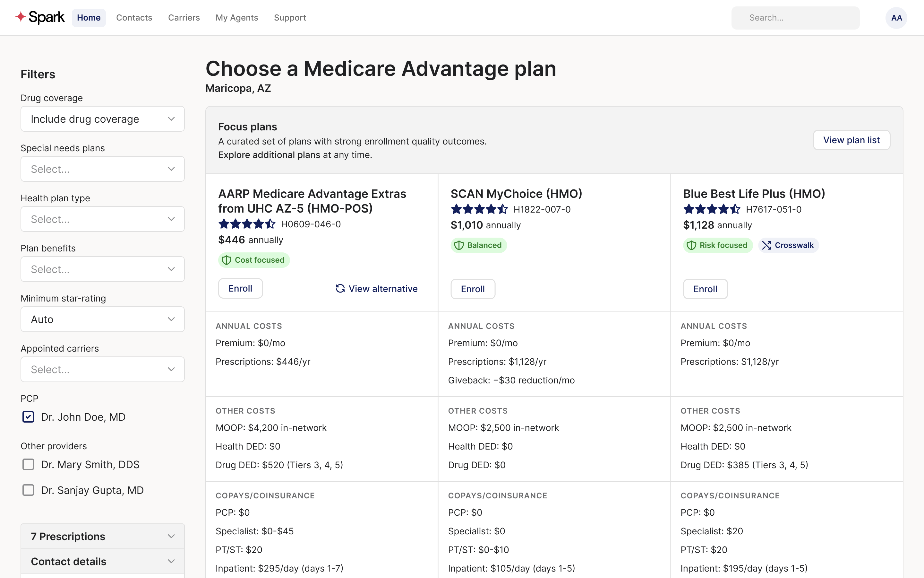Check the Dr. Mary Smith, DDS checkbox
924x578 pixels.
28,464
